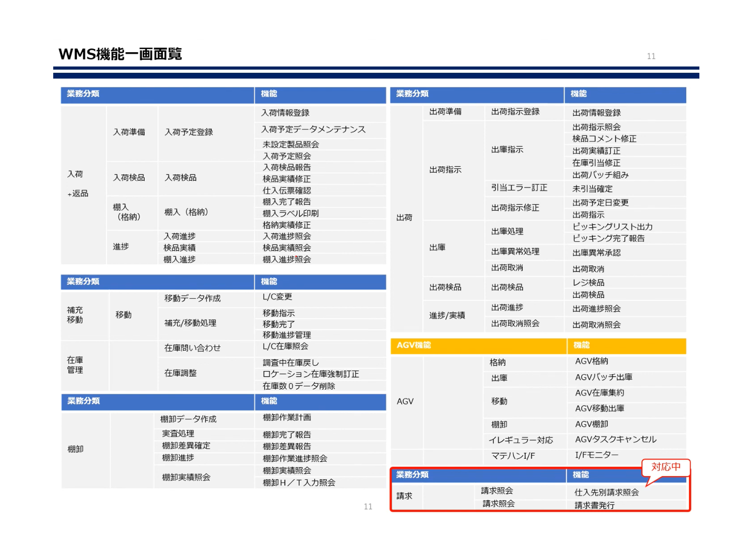The width and height of the screenshot is (747, 560).
Task: Click the 棚入ラベル印刷 entry
Action: [290, 213]
